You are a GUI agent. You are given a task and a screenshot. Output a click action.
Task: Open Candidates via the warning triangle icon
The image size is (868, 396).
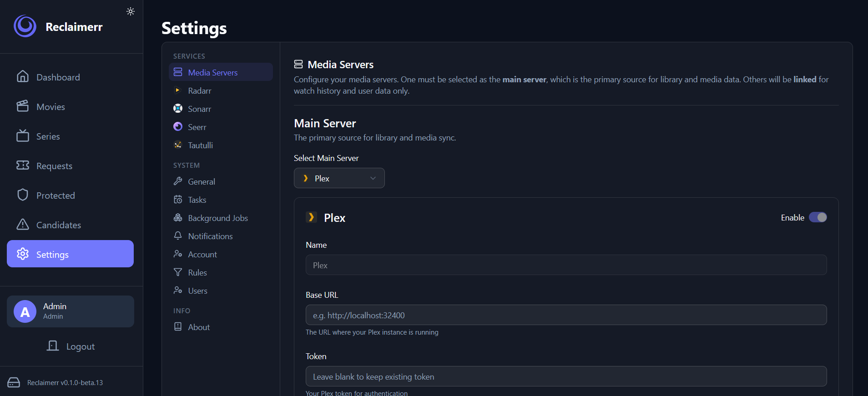[x=23, y=224]
